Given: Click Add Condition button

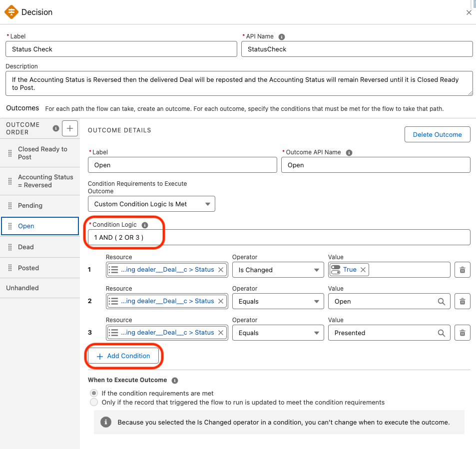Looking at the screenshot, I should point(123,356).
